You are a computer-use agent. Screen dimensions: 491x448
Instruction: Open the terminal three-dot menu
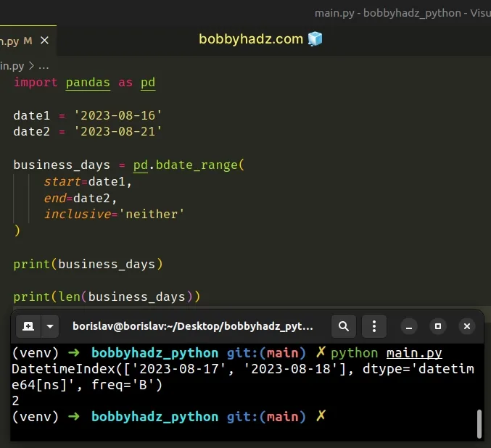click(374, 326)
